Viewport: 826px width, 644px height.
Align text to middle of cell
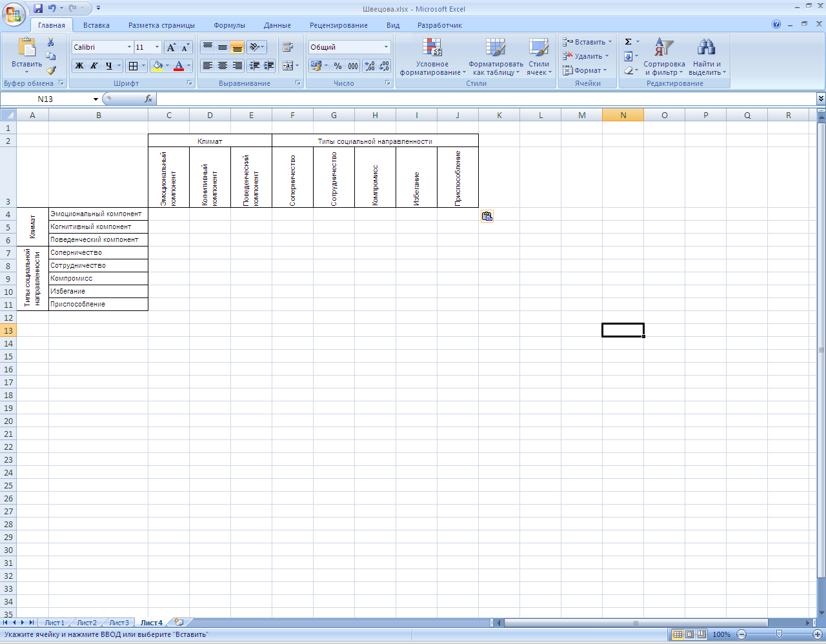coord(222,47)
